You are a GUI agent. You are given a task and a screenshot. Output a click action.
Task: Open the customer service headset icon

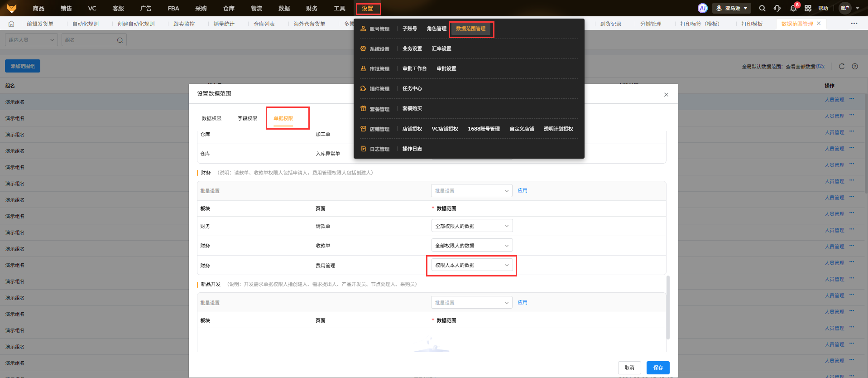click(x=777, y=8)
